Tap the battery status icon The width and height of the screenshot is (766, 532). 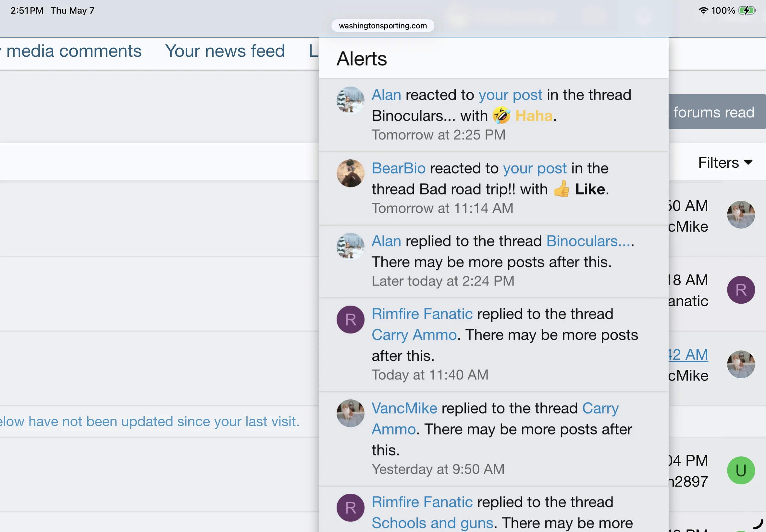[747, 10]
